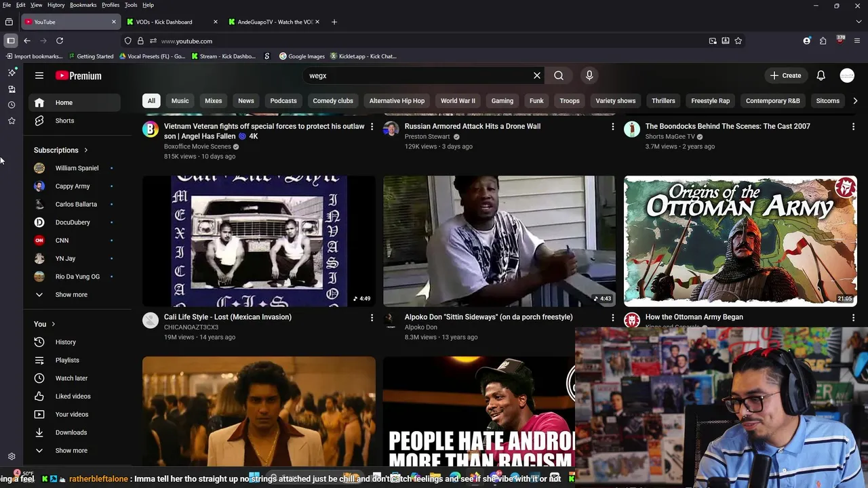Select the Alternative Hip Hop chip
Image resolution: width=868 pixels, height=488 pixels.
point(397,101)
